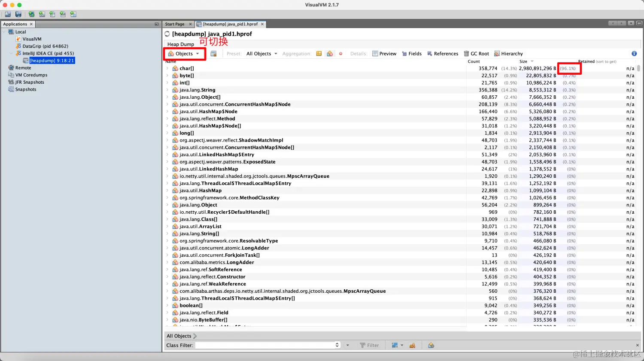
Task: Click the Filter button
Action: point(369,345)
